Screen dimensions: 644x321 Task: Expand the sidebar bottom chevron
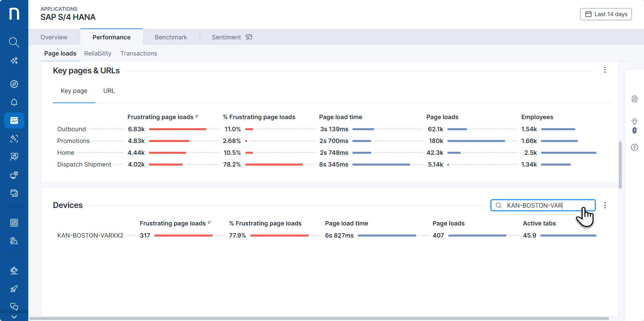[x=14, y=317]
